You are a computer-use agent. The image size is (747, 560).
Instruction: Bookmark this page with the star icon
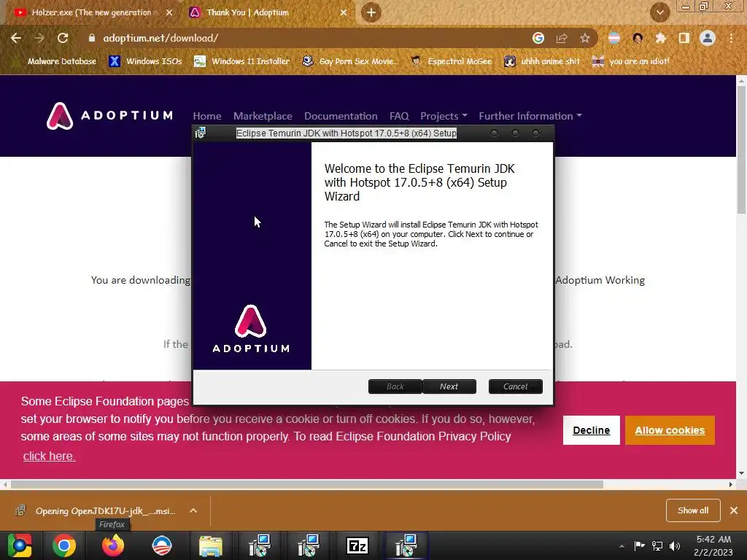coord(585,38)
